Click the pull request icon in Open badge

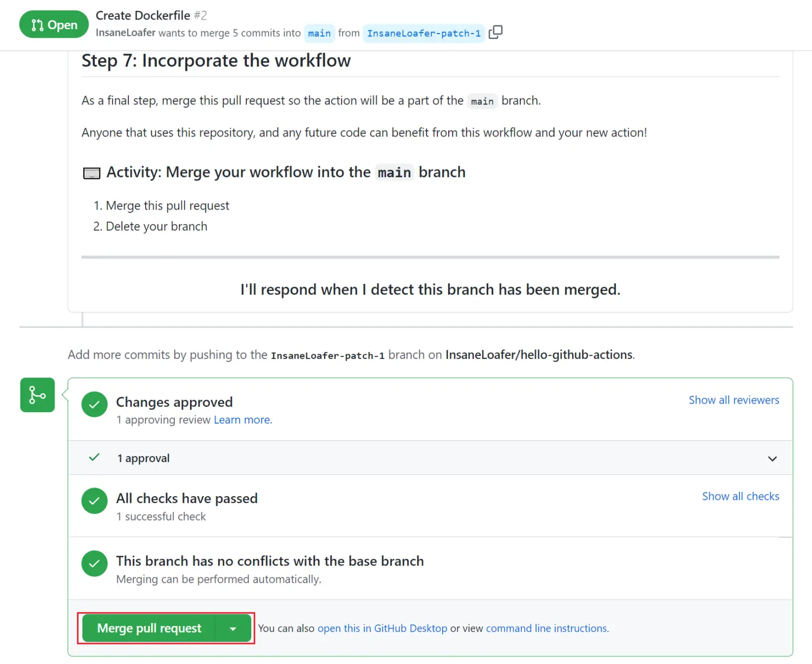[x=37, y=25]
